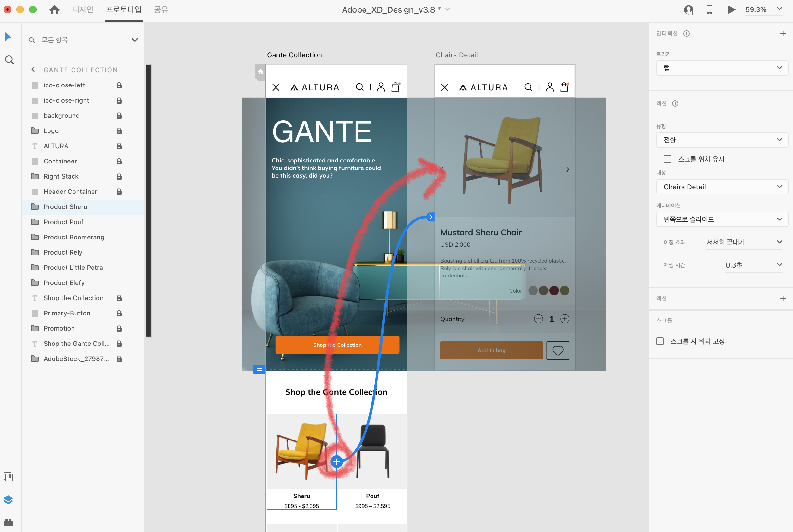Open the 트리거 dropdown showing 탭
This screenshot has height=532, width=793.
[x=722, y=68]
